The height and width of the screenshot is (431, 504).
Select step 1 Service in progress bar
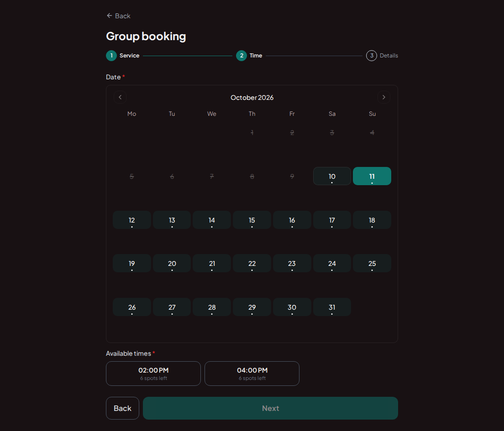point(123,56)
